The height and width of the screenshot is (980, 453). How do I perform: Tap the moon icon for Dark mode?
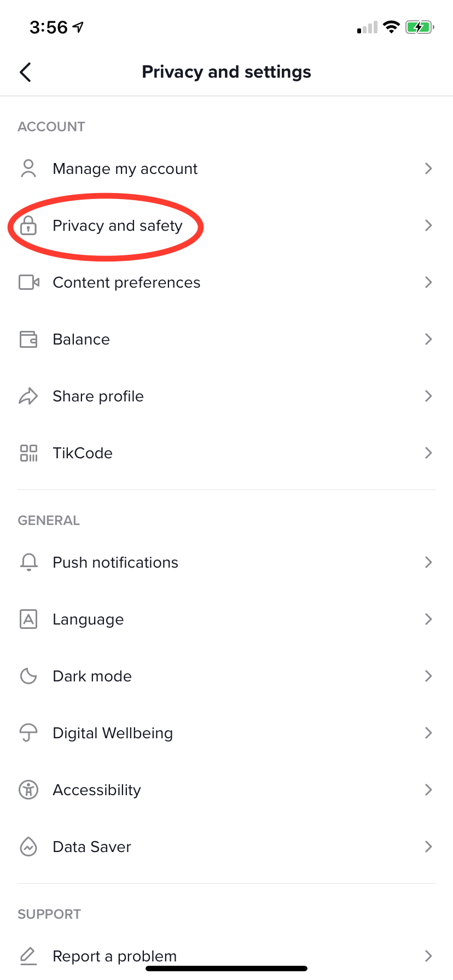28,676
